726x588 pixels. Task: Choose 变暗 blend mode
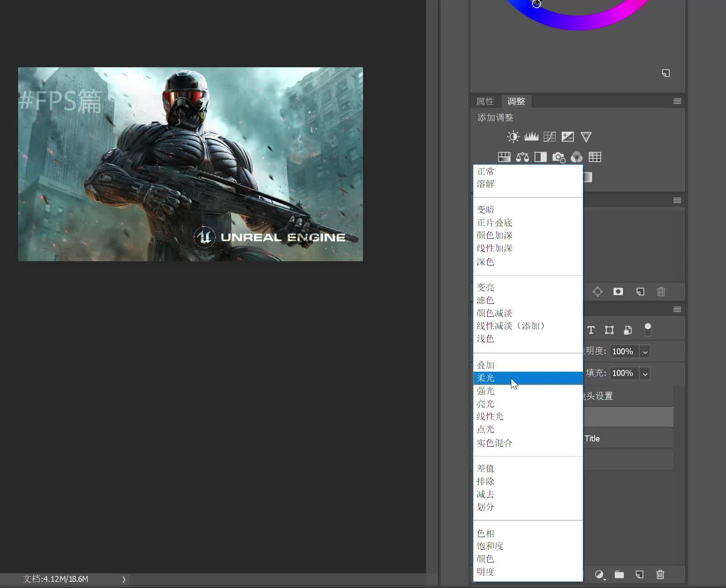[x=528, y=210]
